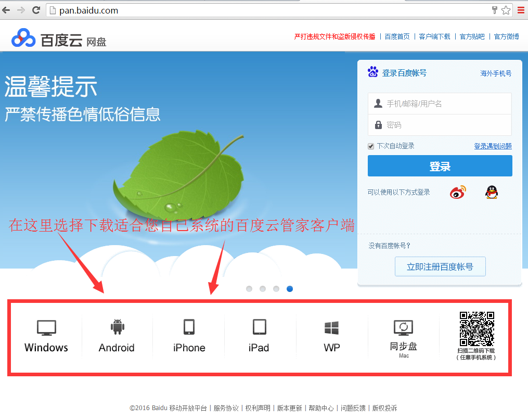528x420 pixels.
Task: Open 海外手机号 login option
Action: 496,73
